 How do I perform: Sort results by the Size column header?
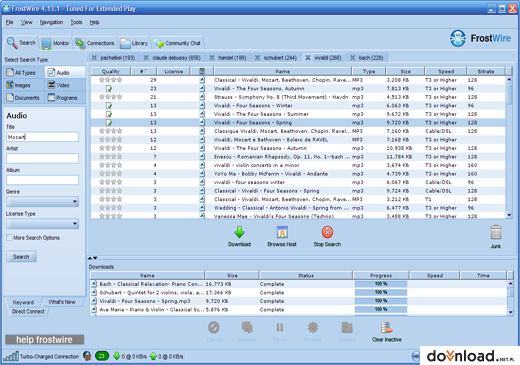tap(405, 71)
